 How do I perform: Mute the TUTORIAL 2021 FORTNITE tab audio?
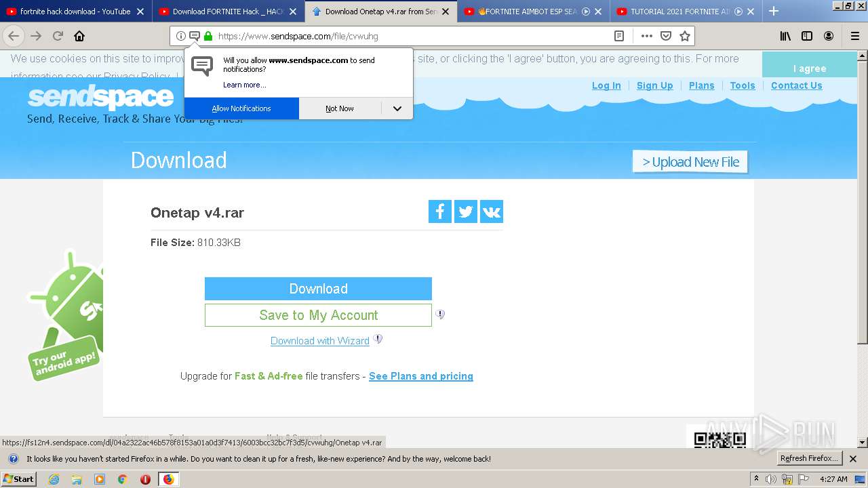(738, 12)
